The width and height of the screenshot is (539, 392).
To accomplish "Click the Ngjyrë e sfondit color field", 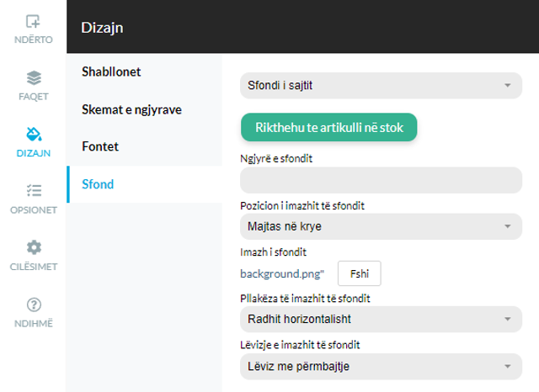I will coord(381,180).
